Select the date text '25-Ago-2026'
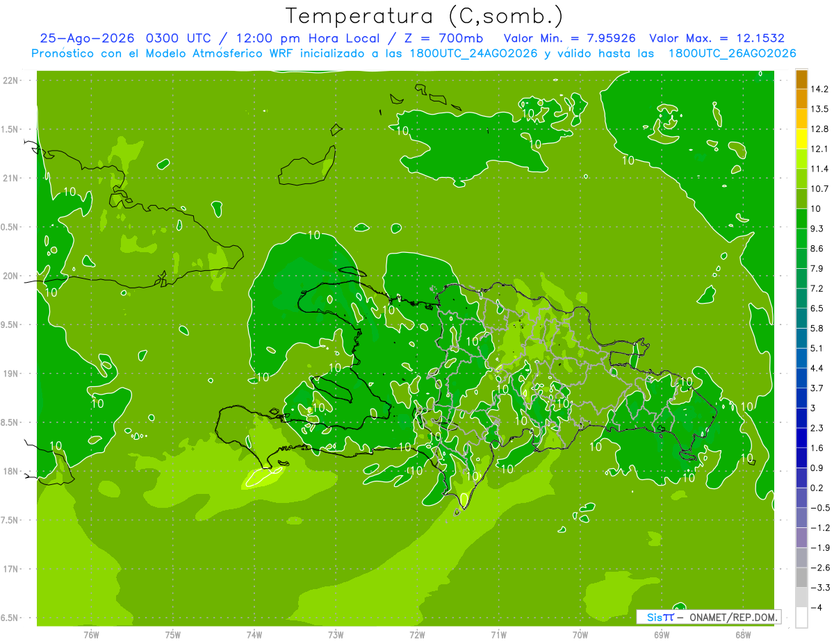834x644 pixels. (88, 38)
